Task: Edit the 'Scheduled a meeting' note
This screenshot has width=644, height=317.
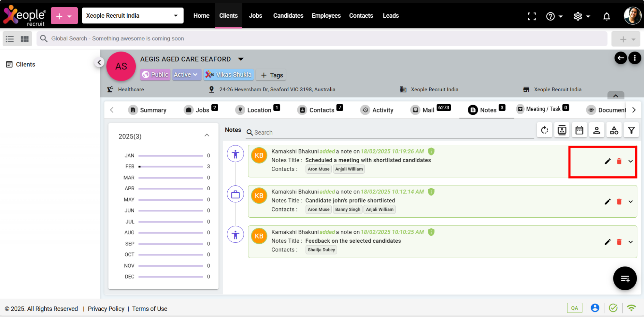Action: [x=608, y=161]
